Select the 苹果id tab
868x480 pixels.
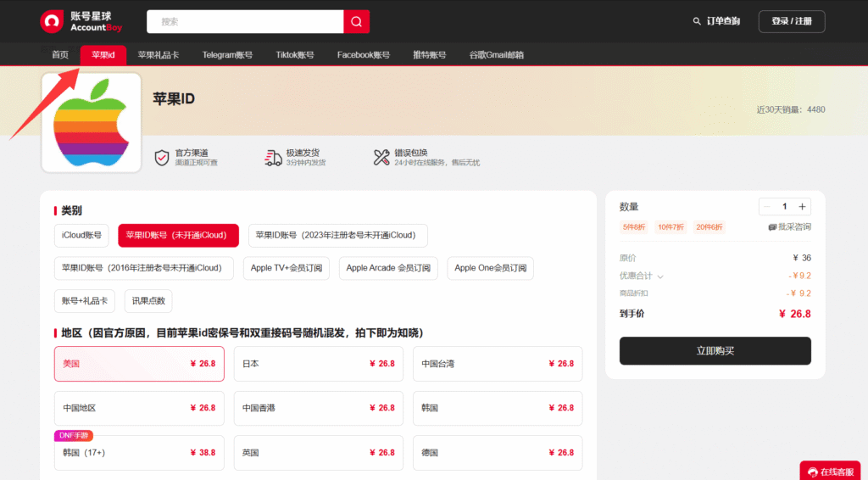tap(103, 55)
